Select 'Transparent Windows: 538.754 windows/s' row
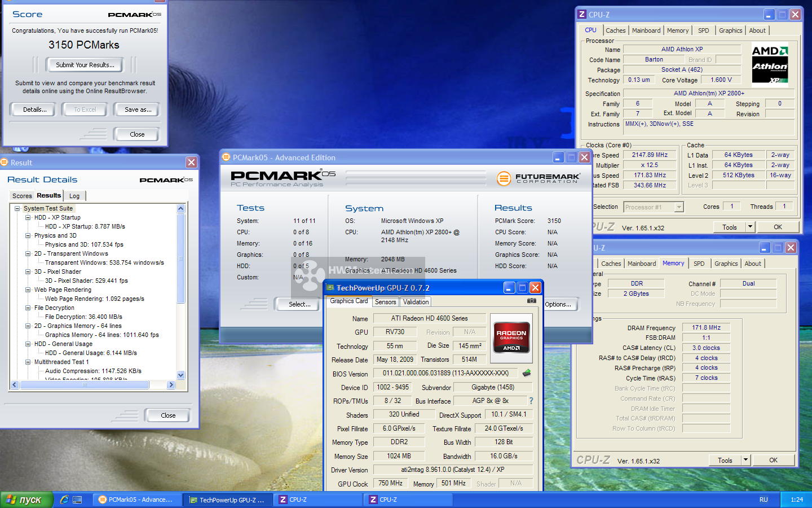The width and height of the screenshot is (812, 508). [104, 262]
